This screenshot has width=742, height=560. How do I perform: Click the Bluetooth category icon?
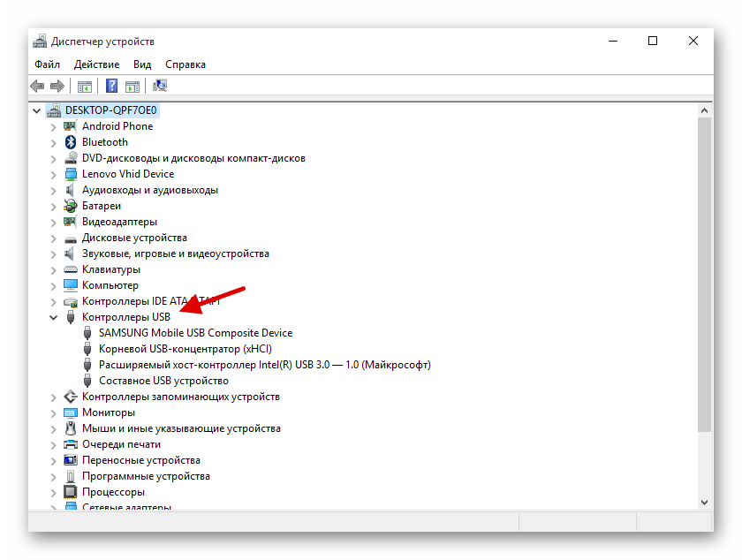tap(71, 142)
